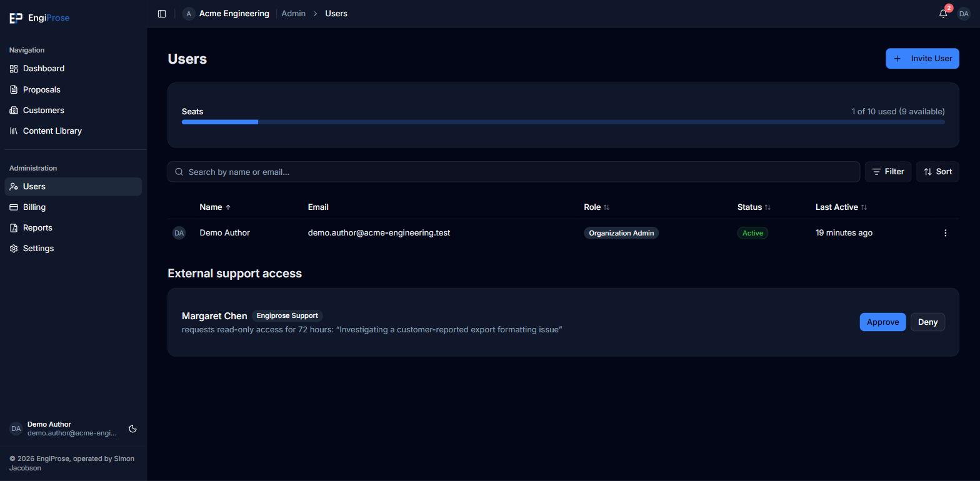Open the Reports page
Image resolution: width=980 pixels, height=481 pixels.
click(x=73, y=228)
